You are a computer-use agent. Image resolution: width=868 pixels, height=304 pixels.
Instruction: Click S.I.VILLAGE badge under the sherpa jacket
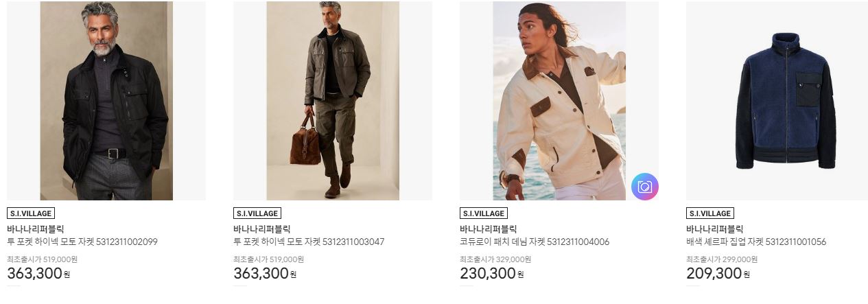pos(710,213)
